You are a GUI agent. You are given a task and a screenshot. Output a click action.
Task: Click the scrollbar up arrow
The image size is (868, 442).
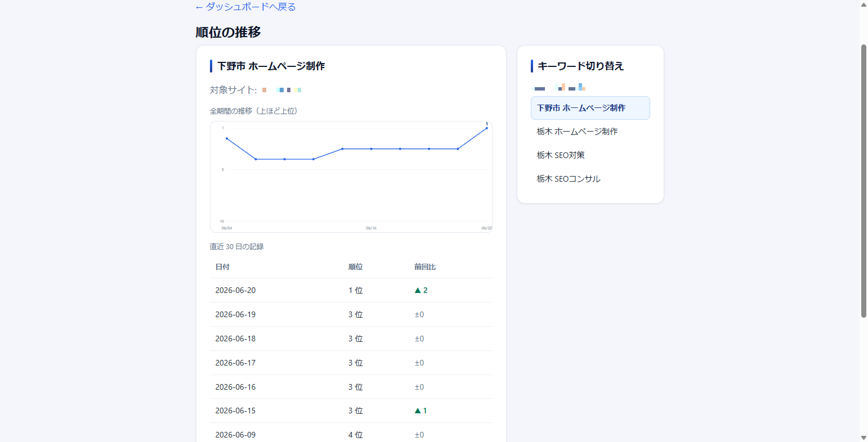863,4
